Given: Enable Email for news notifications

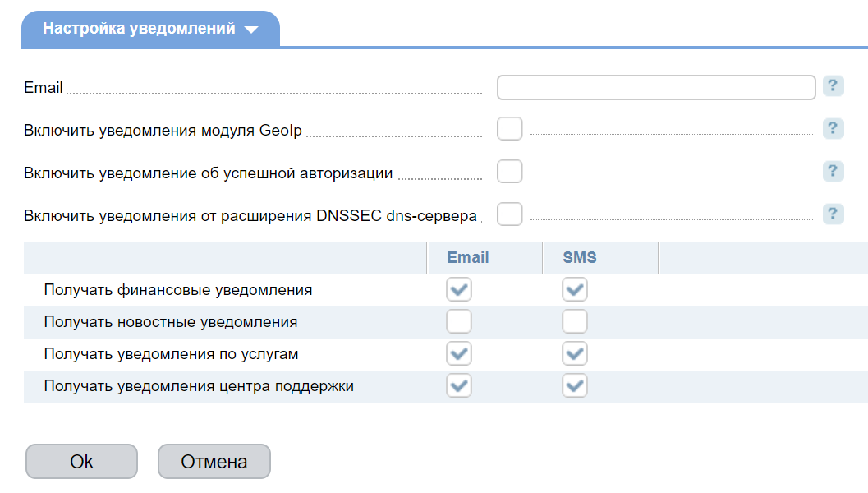Looking at the screenshot, I should coord(459,321).
